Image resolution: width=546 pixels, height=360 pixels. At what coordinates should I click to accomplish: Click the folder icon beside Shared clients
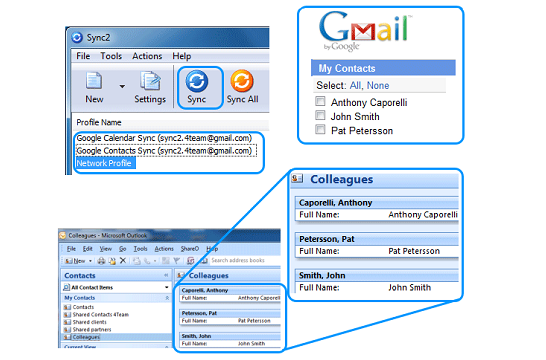[67, 322]
